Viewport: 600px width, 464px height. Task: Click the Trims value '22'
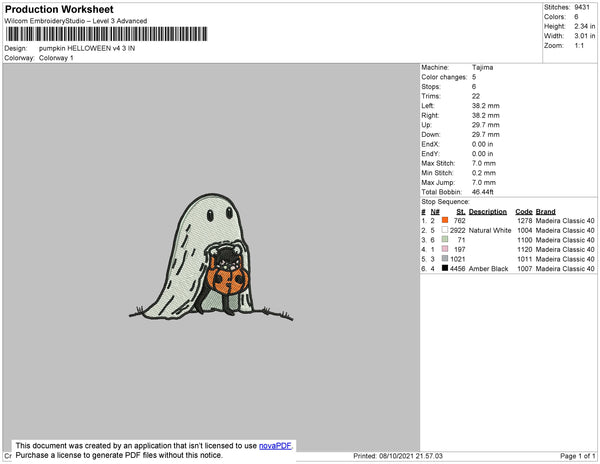coord(476,96)
